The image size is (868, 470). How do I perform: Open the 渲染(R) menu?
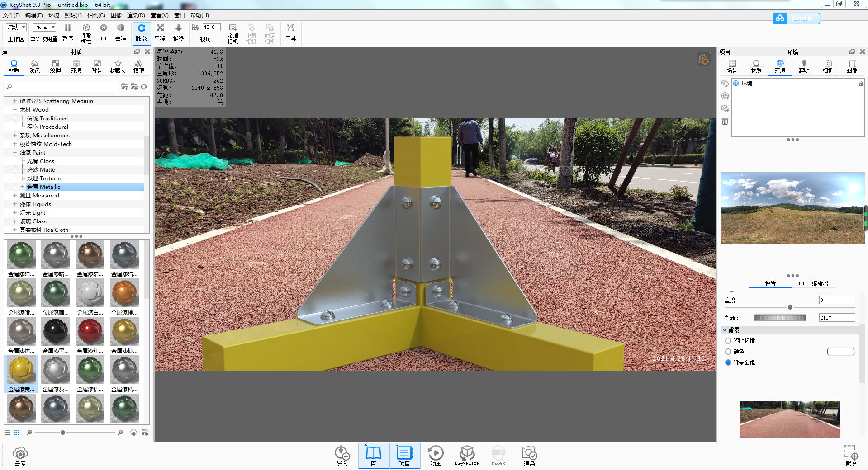pyautogui.click(x=136, y=15)
